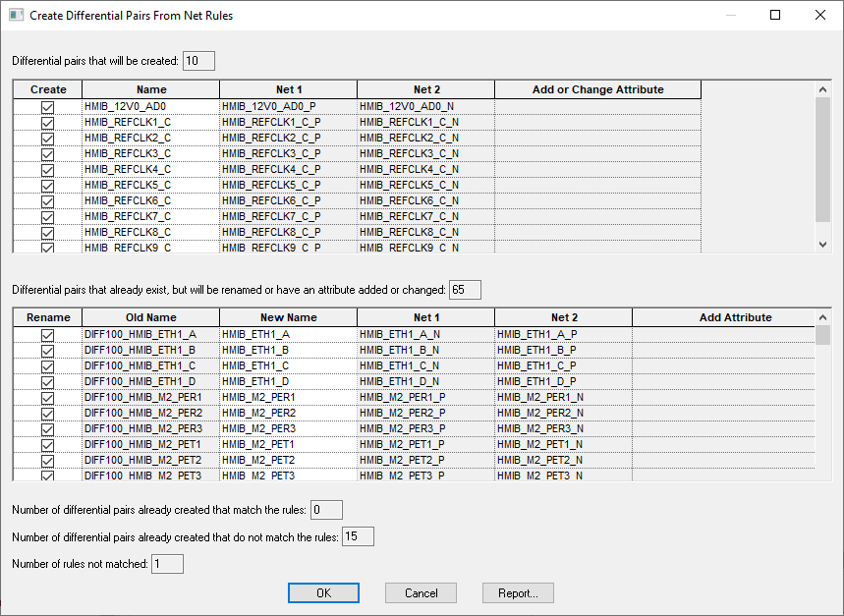This screenshot has width=844, height=616.
Task: Click scroll-up arrow in lower table
Action: 823,317
